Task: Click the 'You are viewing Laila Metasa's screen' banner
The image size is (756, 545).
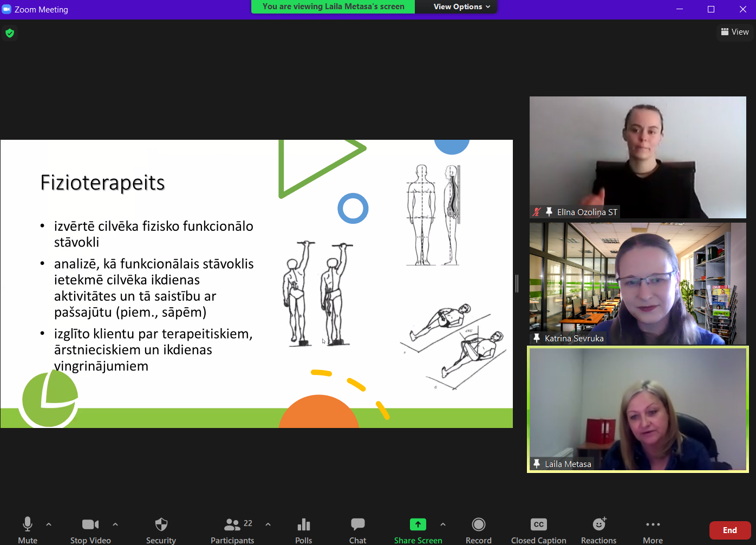Action: [x=333, y=7]
